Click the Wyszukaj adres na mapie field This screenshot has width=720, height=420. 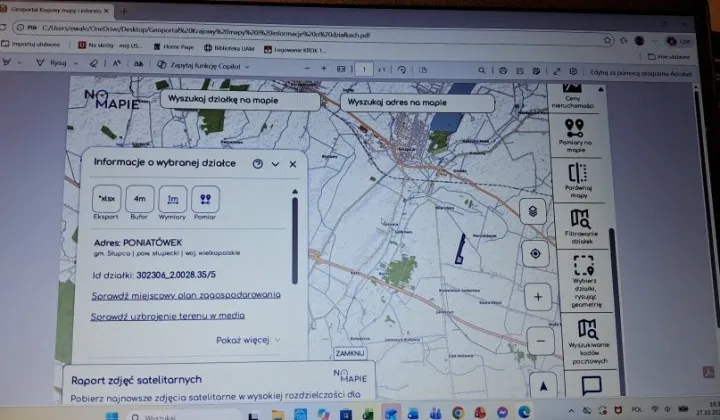(x=418, y=102)
